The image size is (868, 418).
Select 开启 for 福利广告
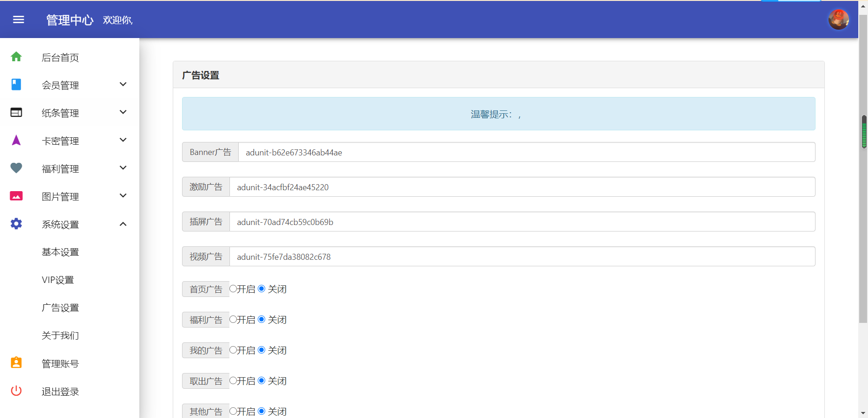click(x=233, y=319)
